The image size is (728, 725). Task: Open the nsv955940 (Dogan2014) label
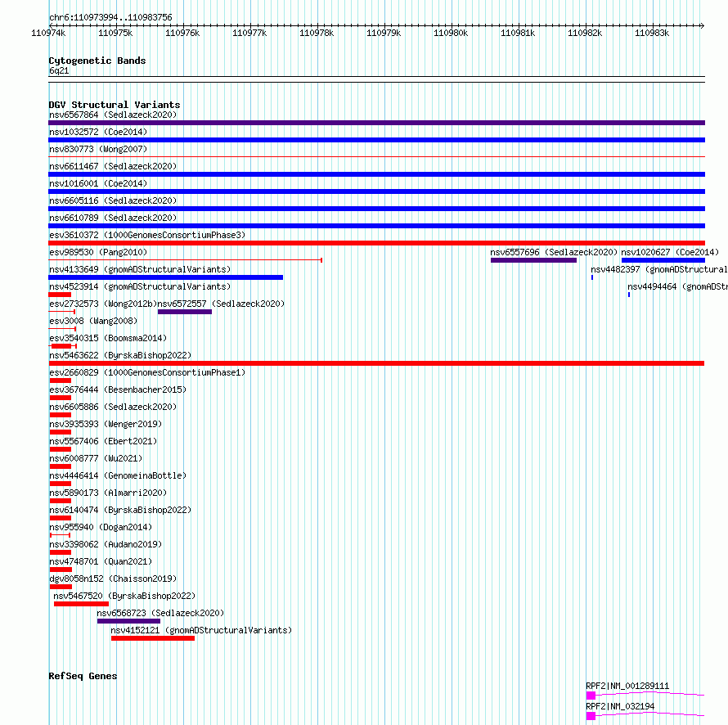coord(101,527)
